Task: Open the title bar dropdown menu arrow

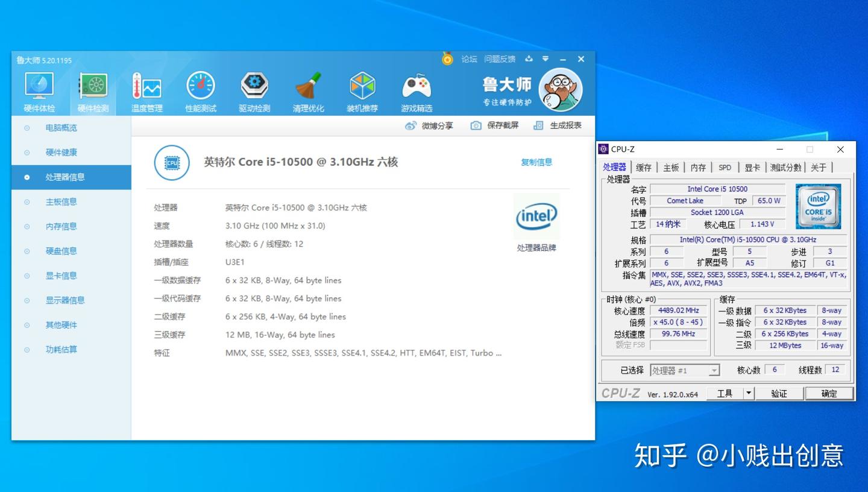Action: coord(546,58)
